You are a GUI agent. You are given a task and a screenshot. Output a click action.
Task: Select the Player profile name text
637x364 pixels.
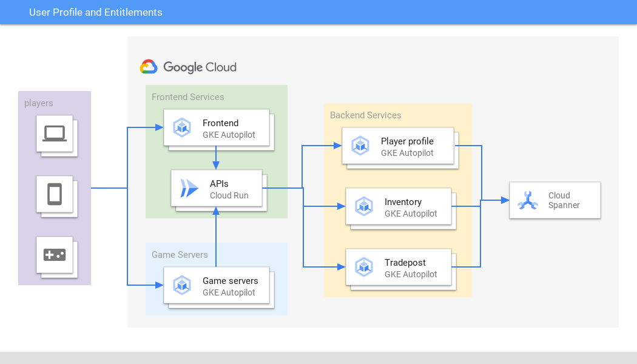[406, 141]
